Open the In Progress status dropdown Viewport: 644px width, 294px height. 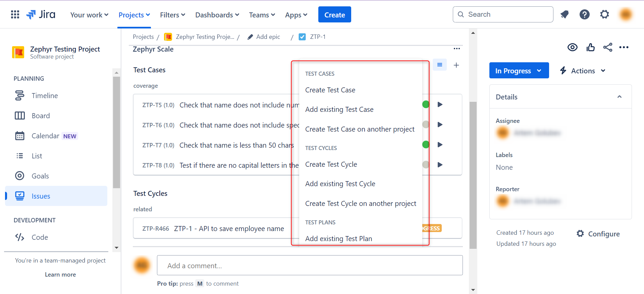[519, 71]
